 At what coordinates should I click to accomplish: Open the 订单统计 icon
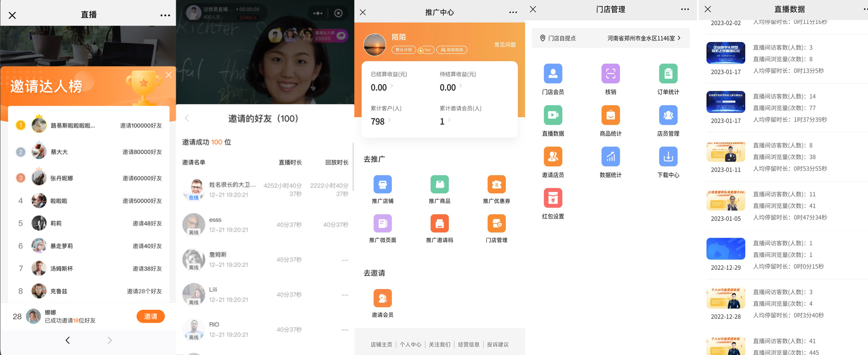(x=668, y=74)
